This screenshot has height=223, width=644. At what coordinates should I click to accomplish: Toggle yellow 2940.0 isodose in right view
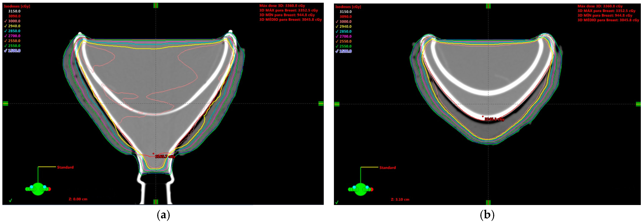point(337,27)
